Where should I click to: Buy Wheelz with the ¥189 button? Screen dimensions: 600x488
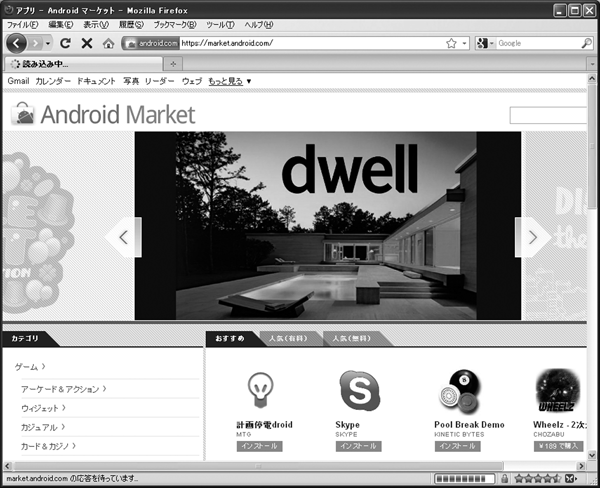tap(559, 446)
